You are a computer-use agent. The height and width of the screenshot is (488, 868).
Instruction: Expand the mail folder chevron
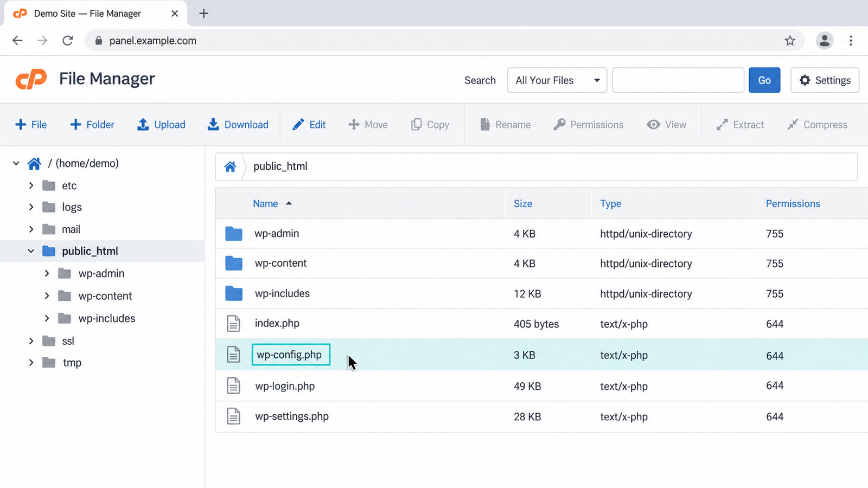[31, 229]
